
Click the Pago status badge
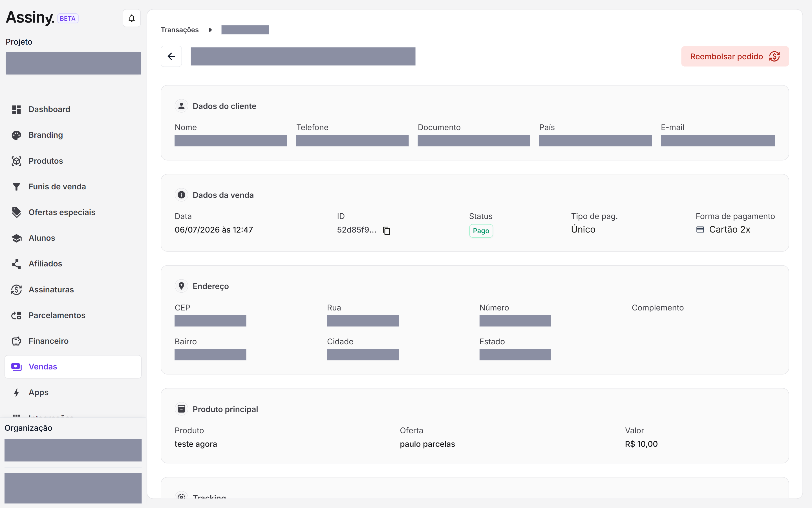pyautogui.click(x=481, y=231)
